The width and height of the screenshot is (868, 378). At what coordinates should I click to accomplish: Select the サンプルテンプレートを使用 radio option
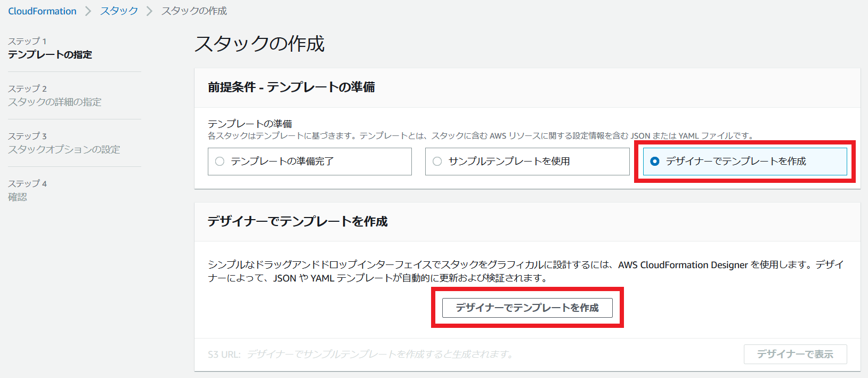[x=527, y=162]
